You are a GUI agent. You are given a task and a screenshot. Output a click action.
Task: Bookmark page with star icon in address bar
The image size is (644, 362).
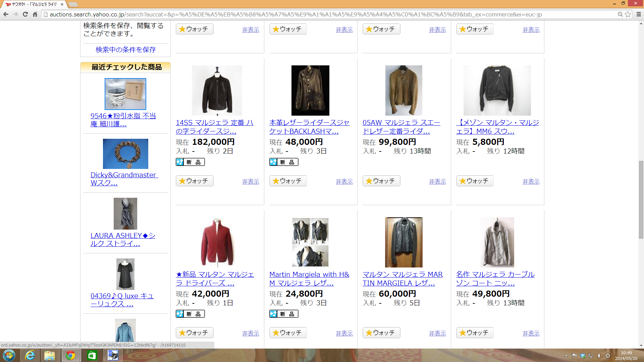[628, 14]
